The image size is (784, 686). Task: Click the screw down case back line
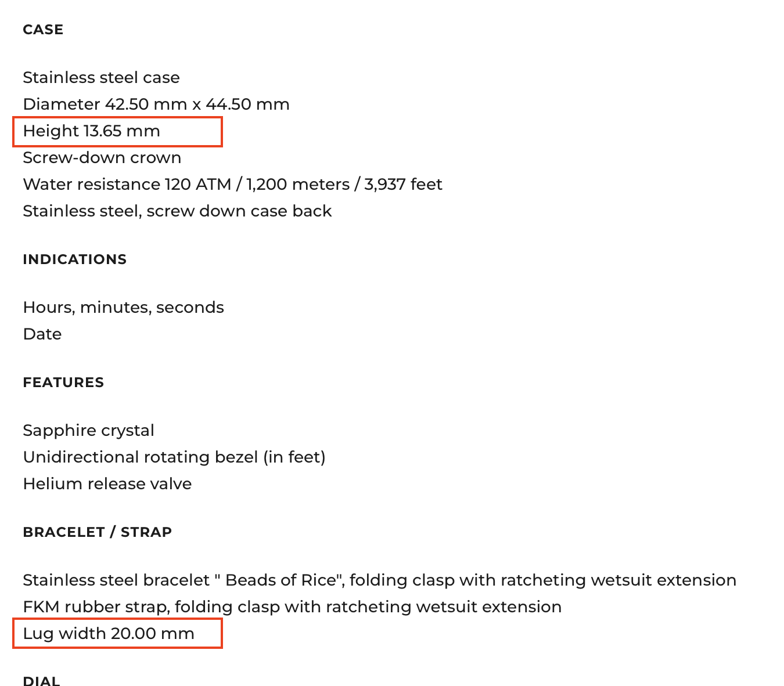point(177,211)
